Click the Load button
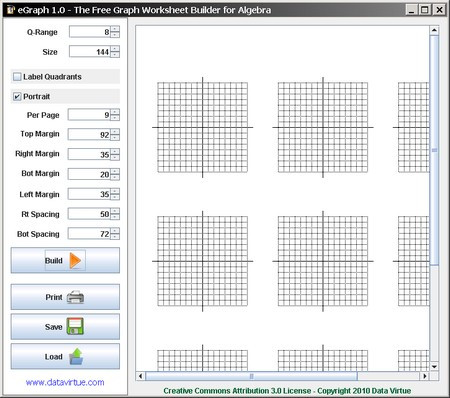Image resolution: width=450 pixels, height=398 pixels. (x=65, y=356)
